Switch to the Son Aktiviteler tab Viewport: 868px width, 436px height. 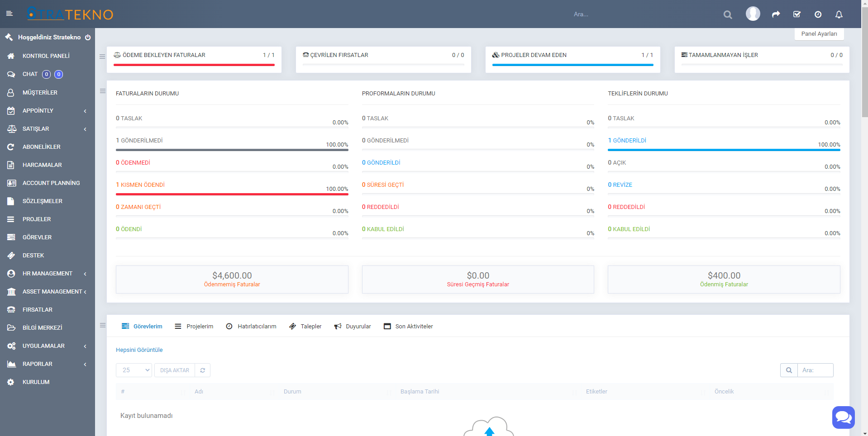pos(408,327)
